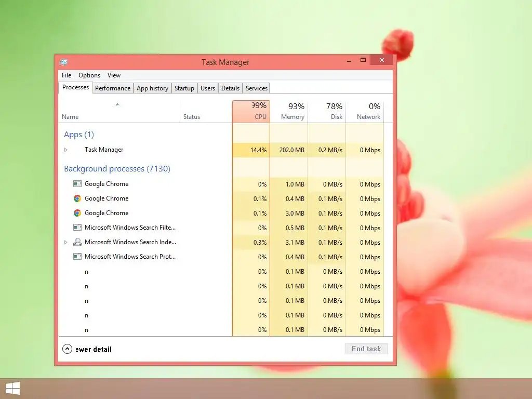Viewport: 532px width, 399px height.
Task: Click the Apps (1) group heading
Action: coord(79,135)
